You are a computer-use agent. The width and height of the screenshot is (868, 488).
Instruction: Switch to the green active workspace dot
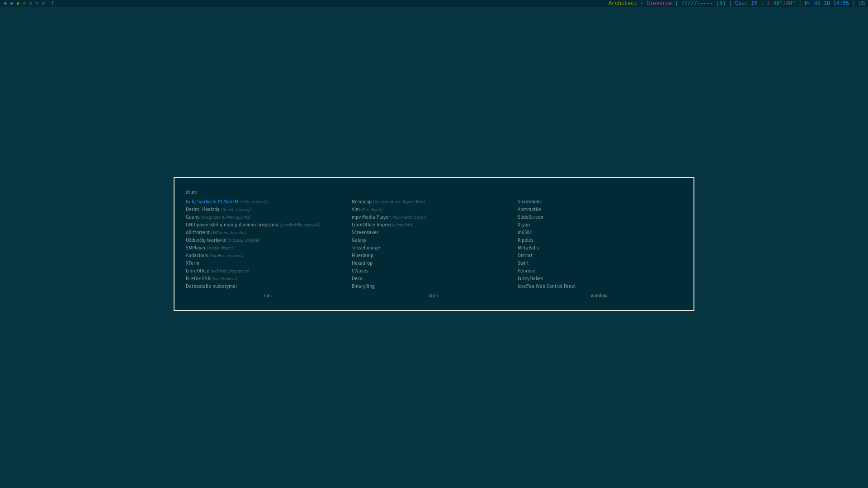18,4
